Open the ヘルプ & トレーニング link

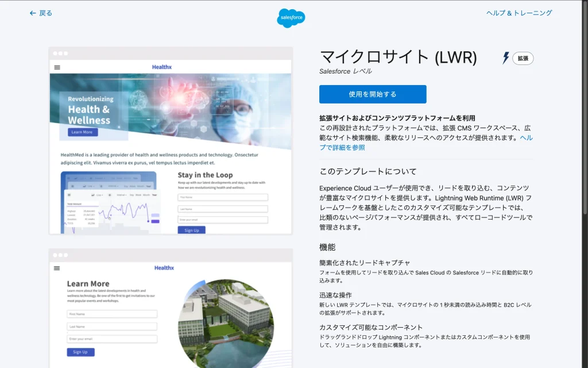519,13
